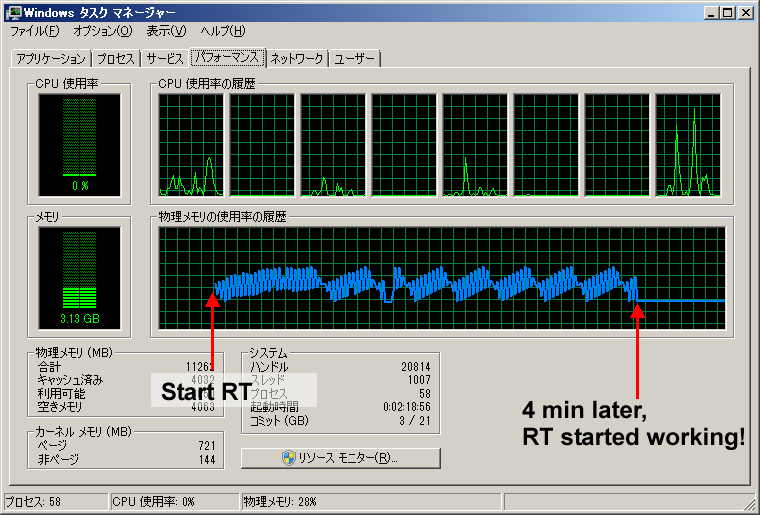This screenshot has width=760, height=515.
Task: Click the 物理メモリ: 28% status bar entry
Action: pos(371,502)
